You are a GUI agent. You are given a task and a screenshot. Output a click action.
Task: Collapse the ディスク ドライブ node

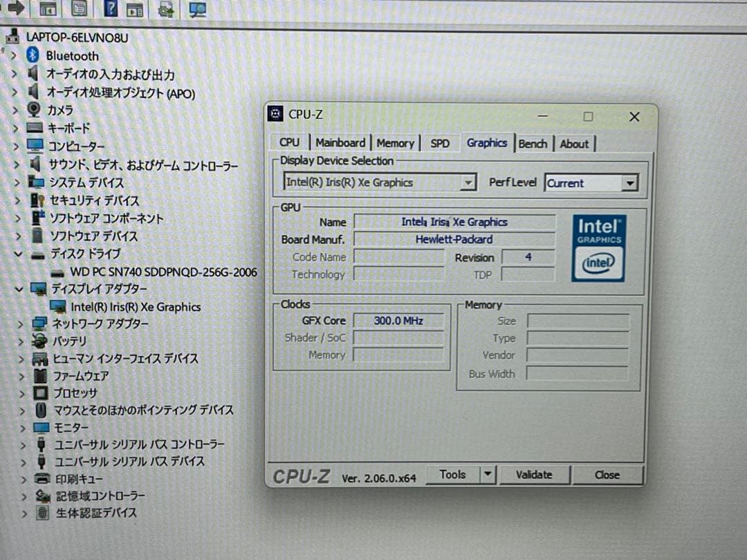[x=19, y=254]
